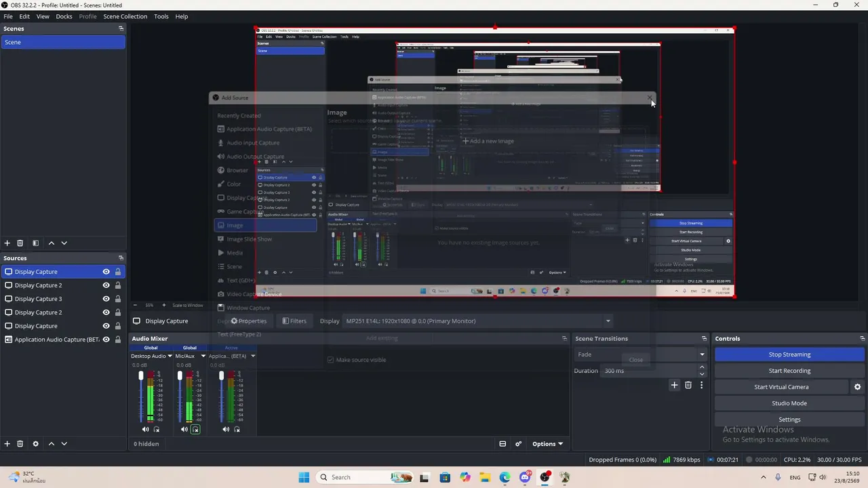Add a new source with the Sources plus icon

[x=7, y=444]
